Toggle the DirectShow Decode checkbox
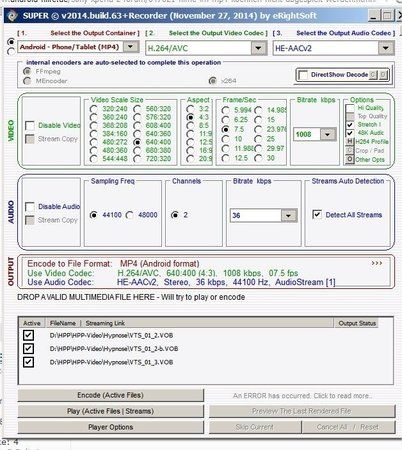This screenshot has width=402, height=450. [303, 75]
